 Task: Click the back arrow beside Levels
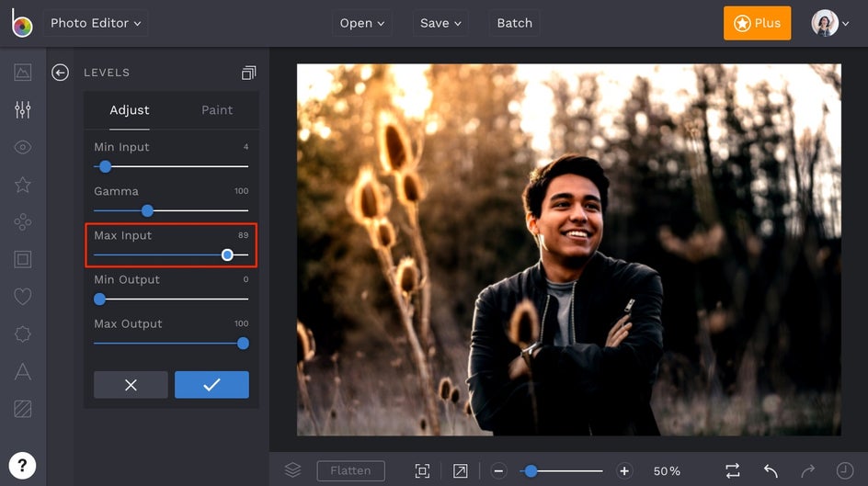click(61, 73)
